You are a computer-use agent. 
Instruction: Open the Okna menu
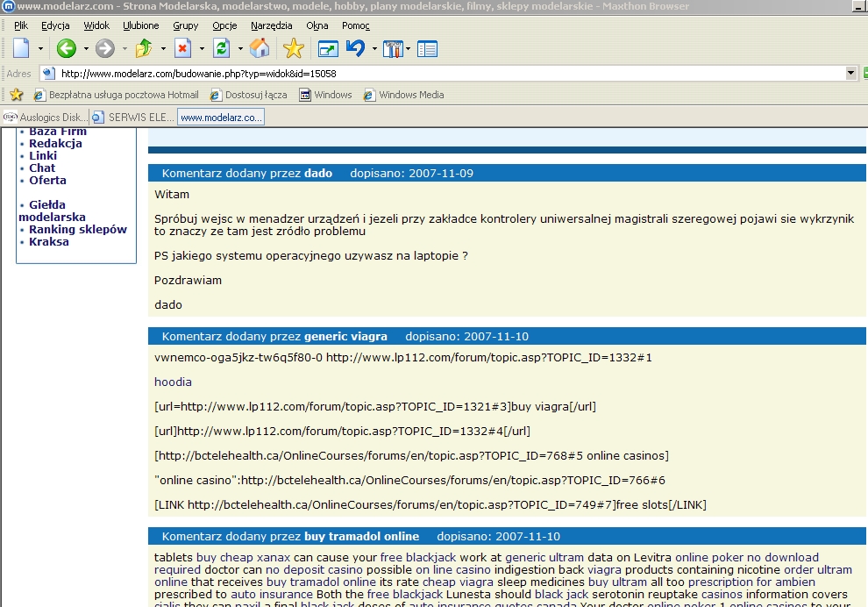[317, 25]
